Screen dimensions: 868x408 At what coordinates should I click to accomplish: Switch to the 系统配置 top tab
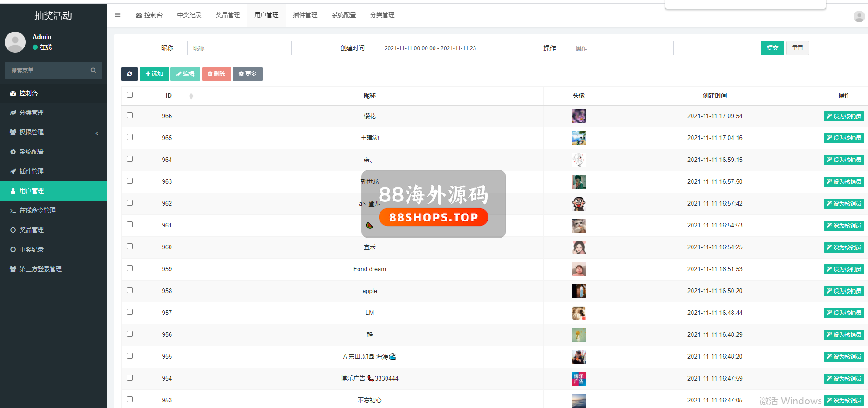(344, 15)
